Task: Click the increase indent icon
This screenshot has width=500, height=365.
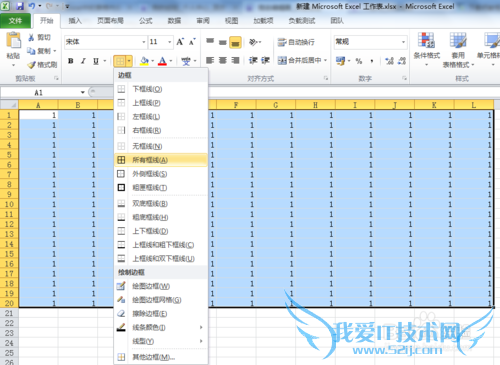Action: (x=265, y=60)
